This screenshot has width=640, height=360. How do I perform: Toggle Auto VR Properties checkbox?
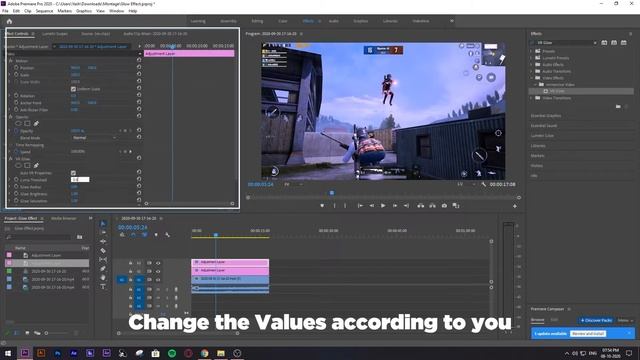coord(73,173)
